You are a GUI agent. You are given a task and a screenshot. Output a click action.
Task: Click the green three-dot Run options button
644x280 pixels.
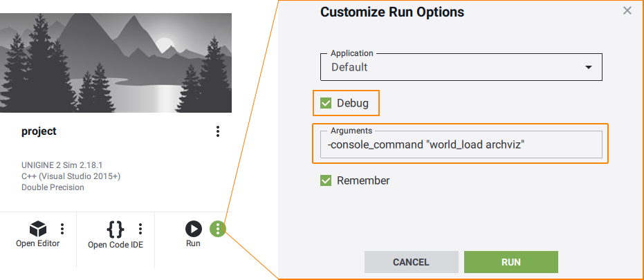click(218, 229)
